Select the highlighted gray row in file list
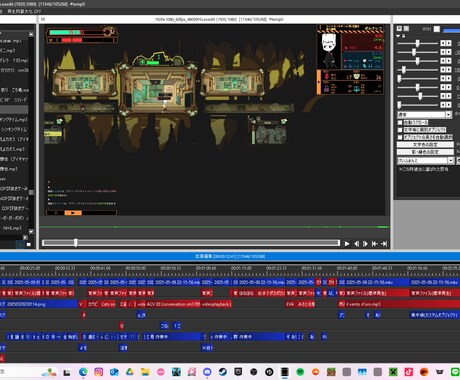 (14, 109)
